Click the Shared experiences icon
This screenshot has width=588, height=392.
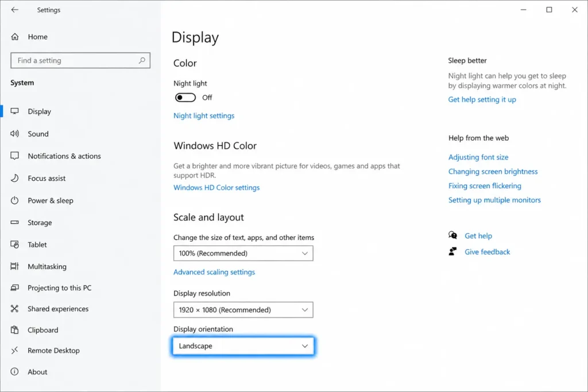[14, 309]
